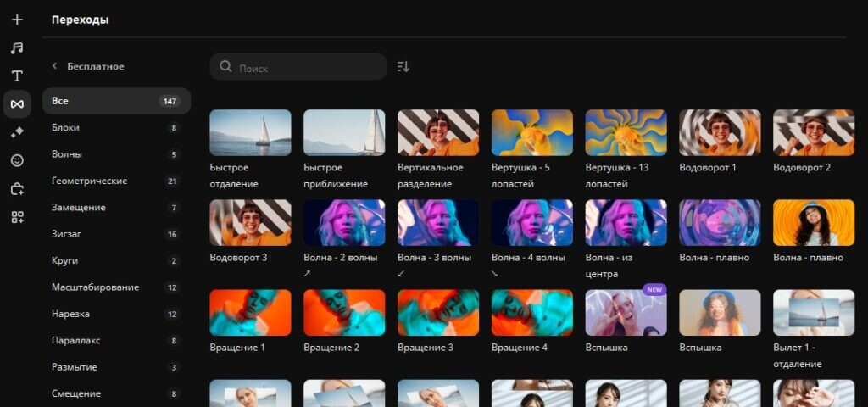Select the Зигзаг category
868x407 pixels.
pyautogui.click(x=116, y=234)
